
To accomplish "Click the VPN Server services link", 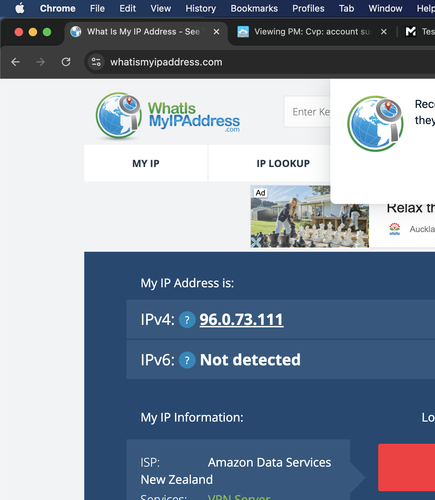I will point(239,497).
